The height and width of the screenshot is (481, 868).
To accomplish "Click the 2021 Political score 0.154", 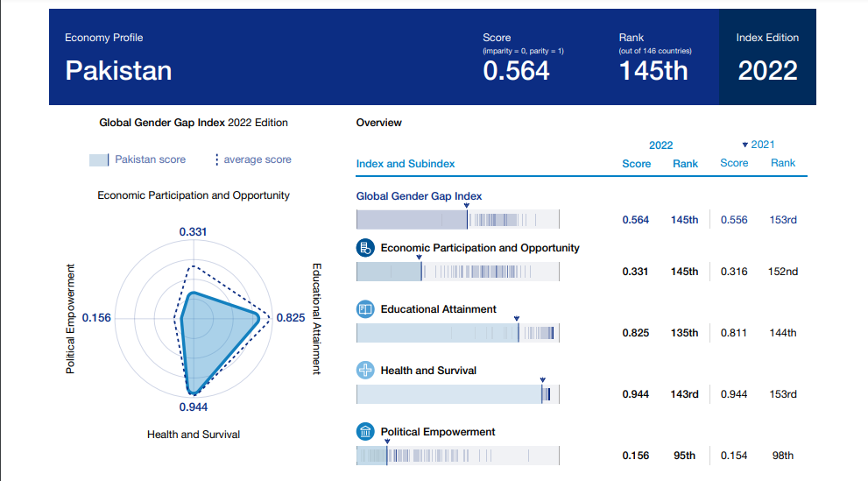I will point(734,456).
